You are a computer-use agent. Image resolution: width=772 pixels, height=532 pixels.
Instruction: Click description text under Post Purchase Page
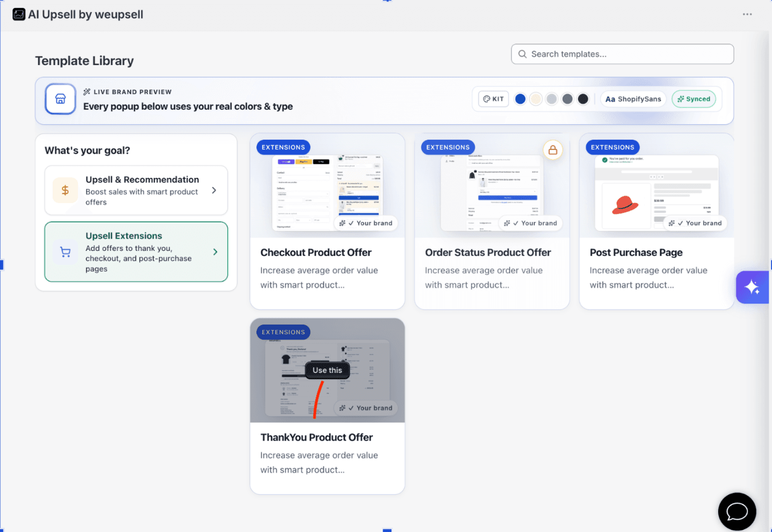[648, 278]
